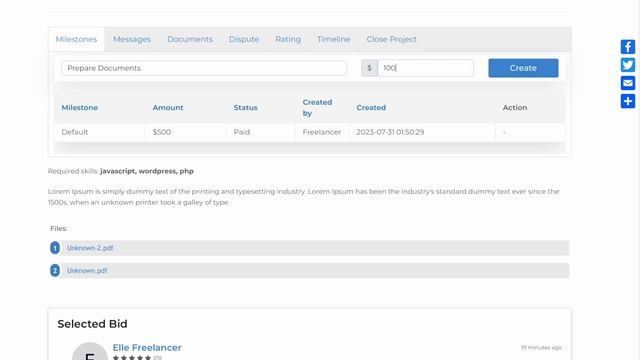Click the Selected Bid heading
This screenshot has width=640, height=360.
click(x=92, y=324)
